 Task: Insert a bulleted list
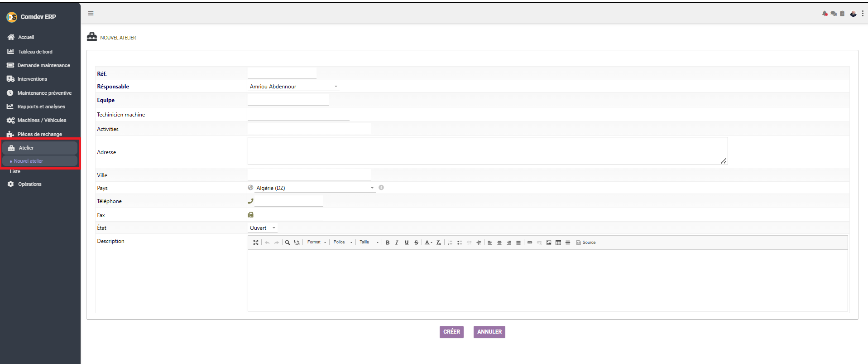pos(460,243)
